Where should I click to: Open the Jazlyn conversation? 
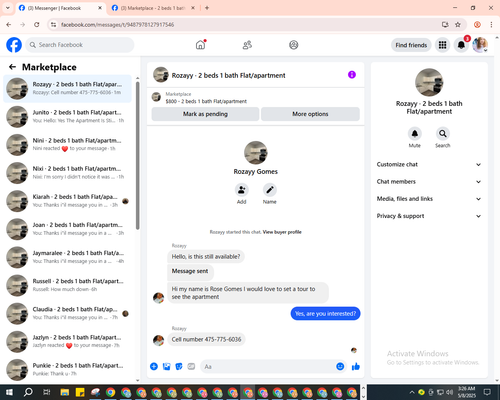(67, 341)
